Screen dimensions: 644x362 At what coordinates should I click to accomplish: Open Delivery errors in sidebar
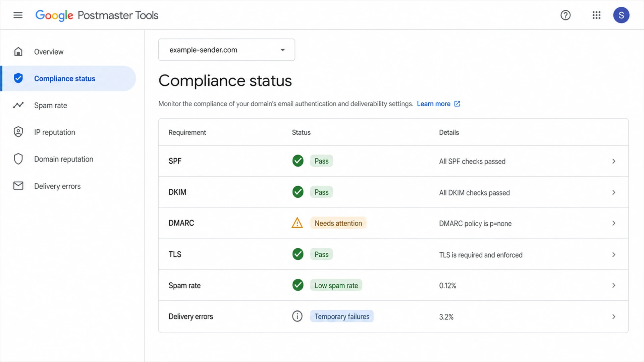coord(68,186)
